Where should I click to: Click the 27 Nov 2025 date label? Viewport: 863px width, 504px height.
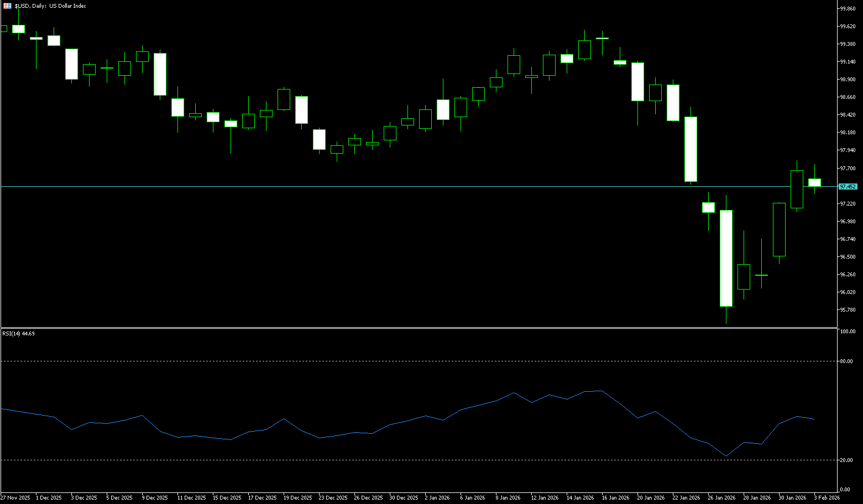[15, 498]
